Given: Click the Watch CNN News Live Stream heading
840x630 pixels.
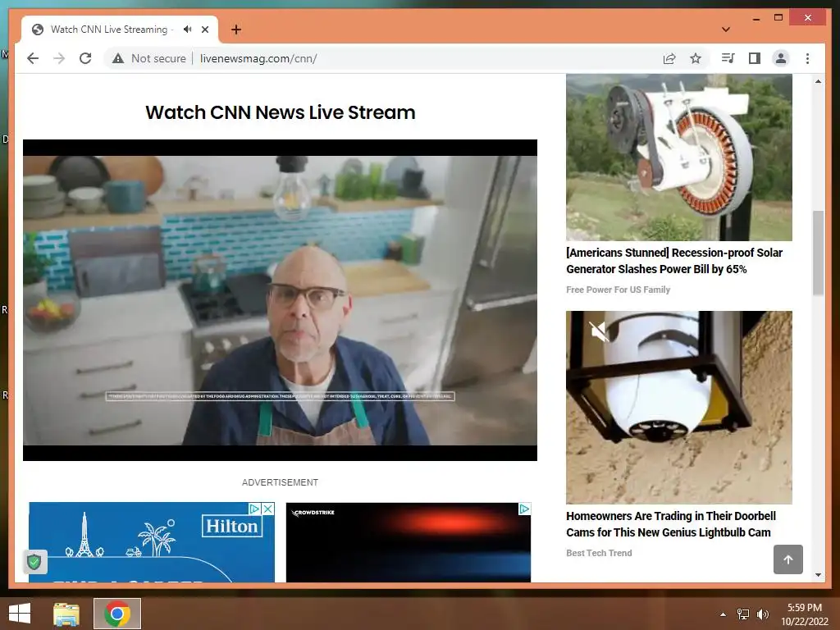Looking at the screenshot, I should pos(281,112).
